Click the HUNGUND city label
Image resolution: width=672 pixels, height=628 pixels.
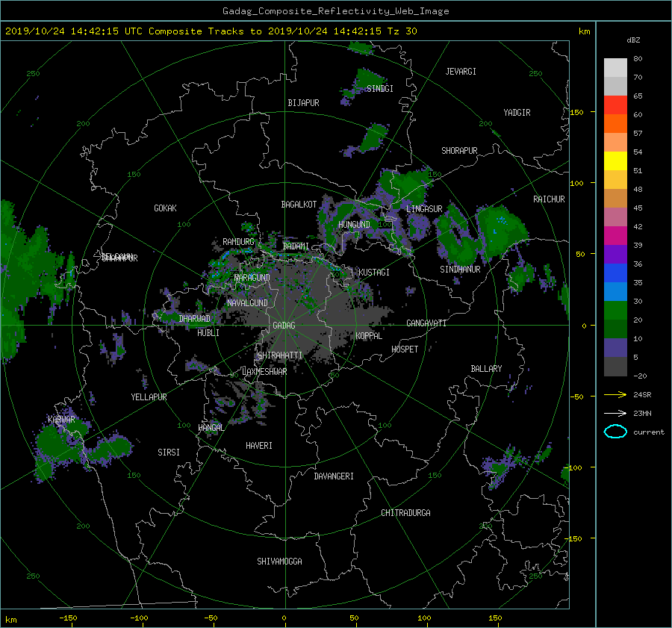[354, 225]
